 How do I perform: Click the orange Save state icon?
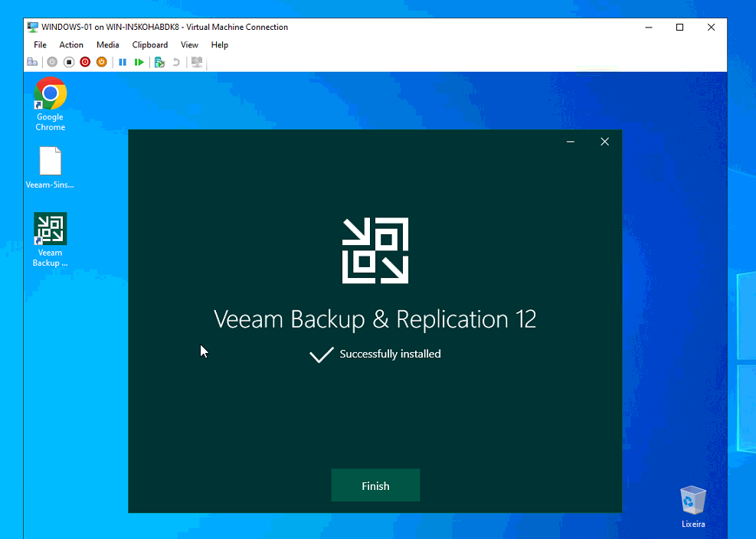pyautogui.click(x=101, y=62)
